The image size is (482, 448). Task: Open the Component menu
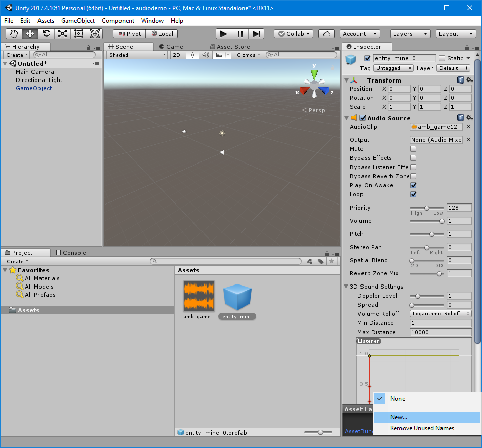point(118,21)
